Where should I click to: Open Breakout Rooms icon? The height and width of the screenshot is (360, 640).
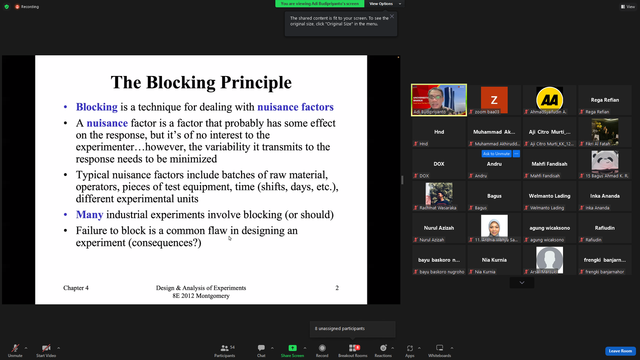point(353,348)
